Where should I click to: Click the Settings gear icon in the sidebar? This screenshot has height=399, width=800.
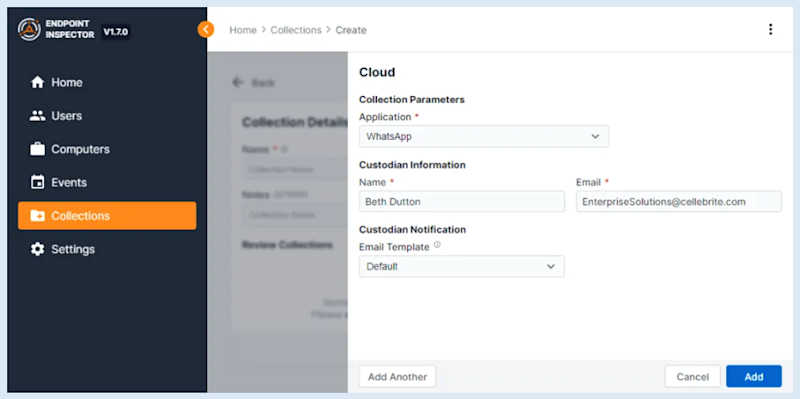[x=38, y=249]
